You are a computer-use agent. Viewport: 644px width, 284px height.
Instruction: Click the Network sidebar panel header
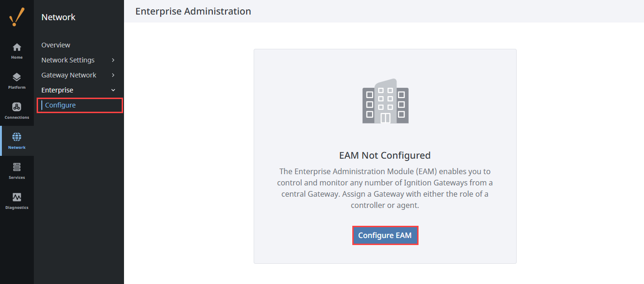tap(58, 17)
